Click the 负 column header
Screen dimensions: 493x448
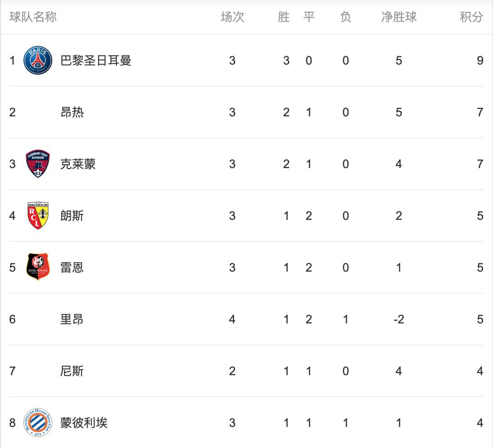[345, 17]
